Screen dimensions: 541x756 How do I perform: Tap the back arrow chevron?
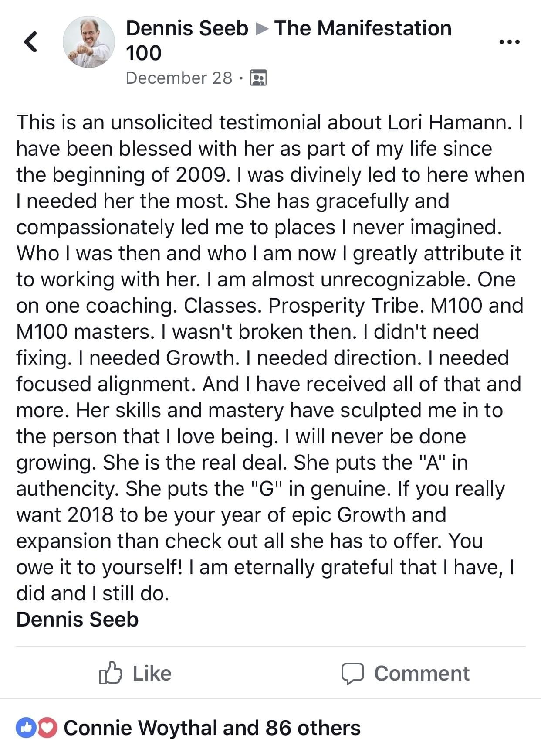click(x=30, y=42)
